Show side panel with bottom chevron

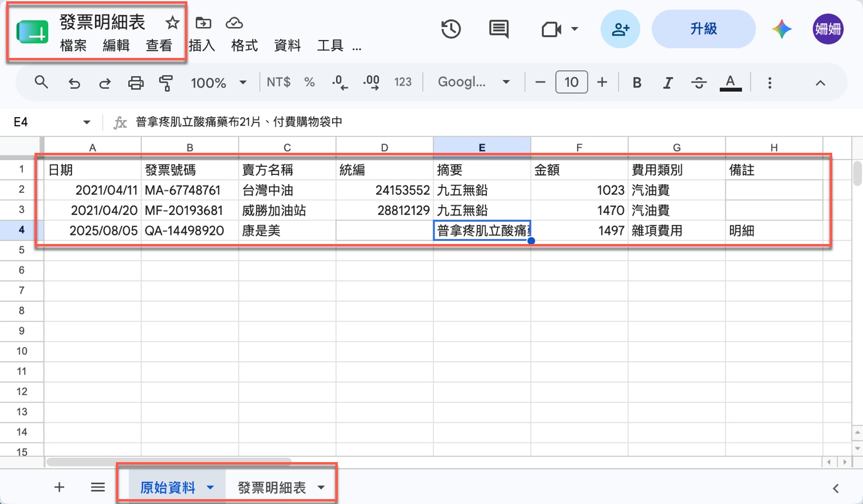(x=836, y=489)
